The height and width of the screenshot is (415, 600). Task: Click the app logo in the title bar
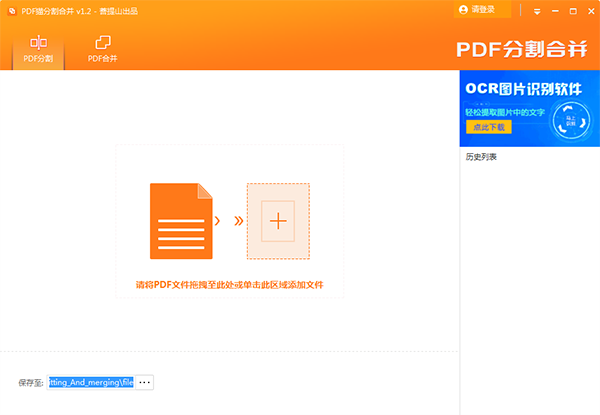[10, 10]
